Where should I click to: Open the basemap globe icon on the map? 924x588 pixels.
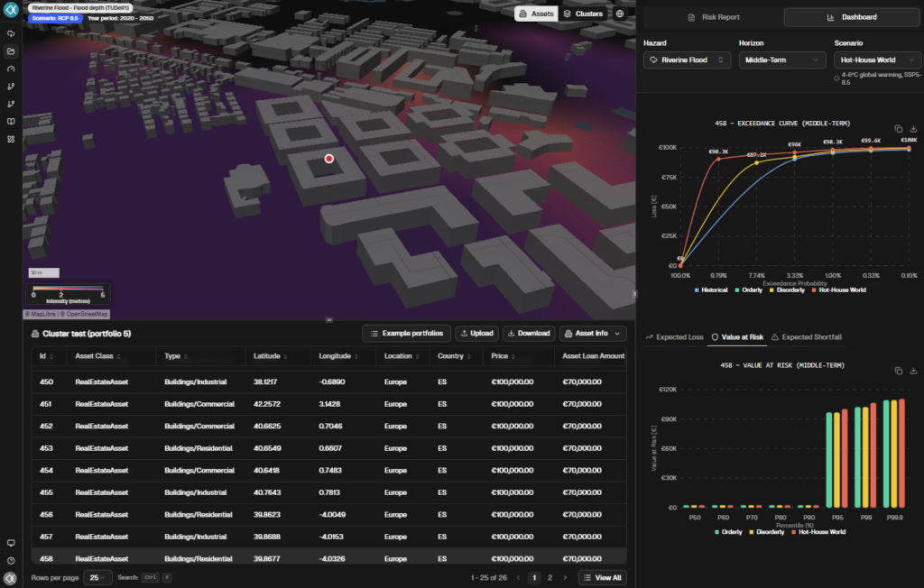coord(620,14)
